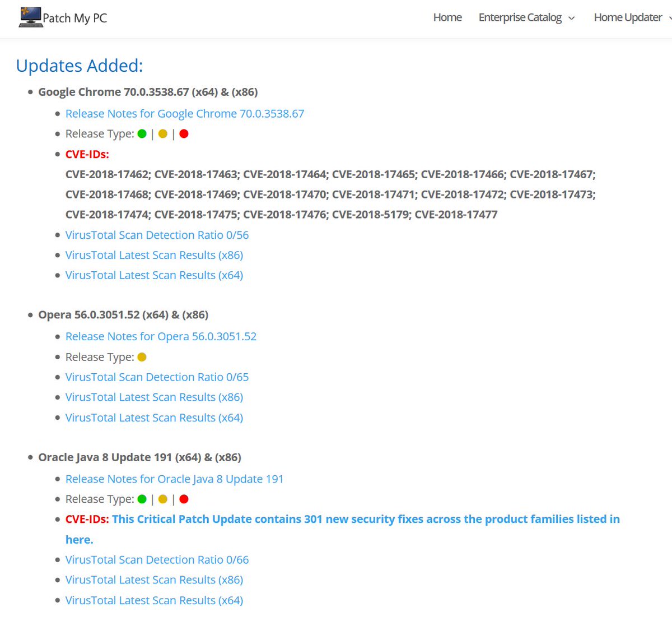Image resolution: width=672 pixels, height=626 pixels.
Task: Open Java VirusTotal Latest Scan Results (x64)
Action: (154, 600)
